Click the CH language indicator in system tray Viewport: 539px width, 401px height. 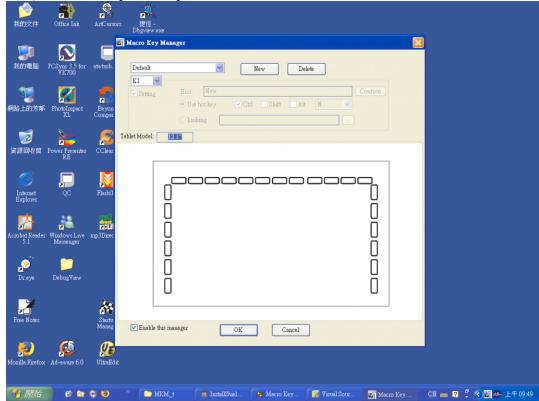coord(432,394)
